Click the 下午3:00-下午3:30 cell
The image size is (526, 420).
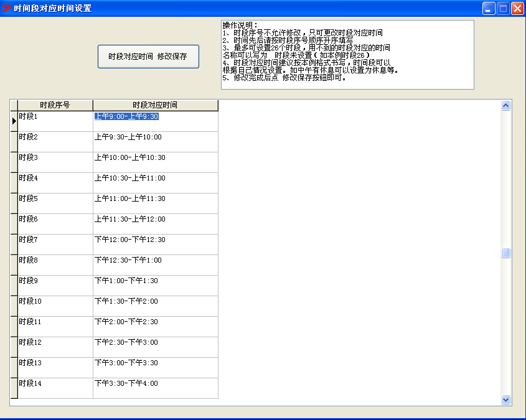click(156, 368)
